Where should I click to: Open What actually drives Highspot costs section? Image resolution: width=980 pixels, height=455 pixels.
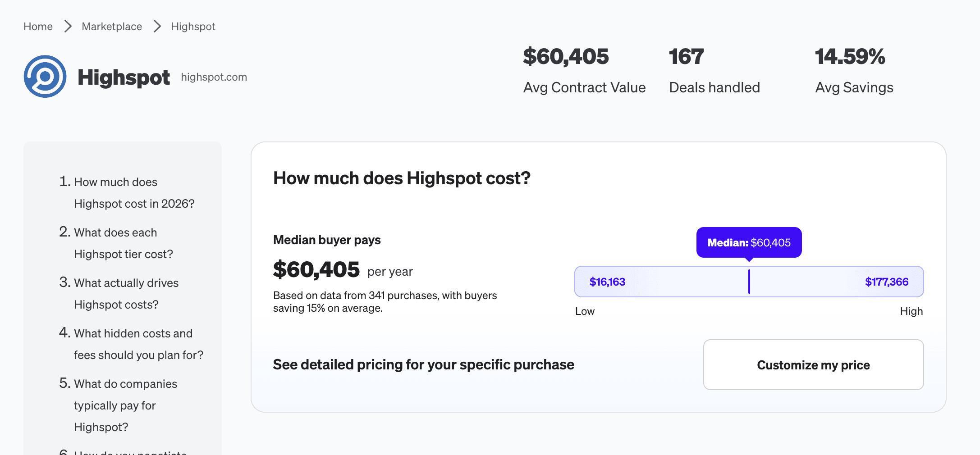click(x=119, y=293)
